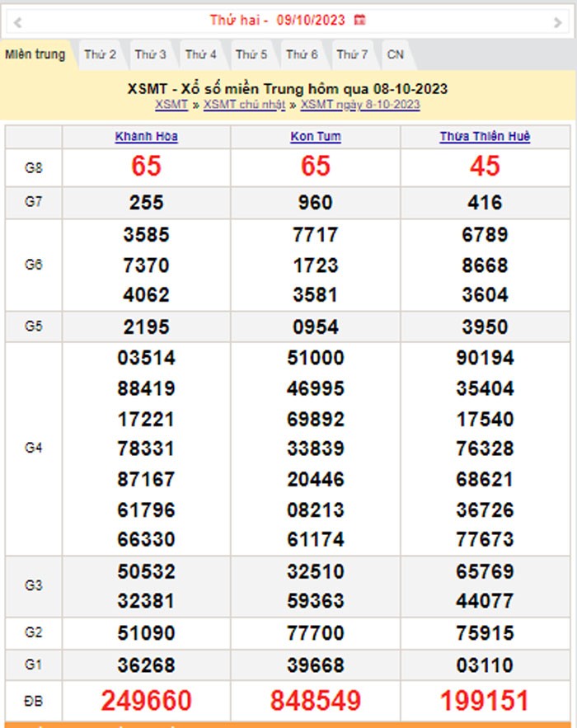Open the Thứ 4 tab

click(201, 55)
